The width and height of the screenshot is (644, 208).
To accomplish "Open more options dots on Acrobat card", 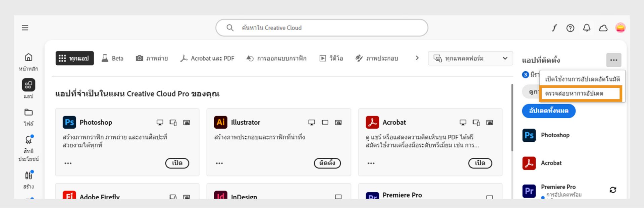I will tap(371, 163).
